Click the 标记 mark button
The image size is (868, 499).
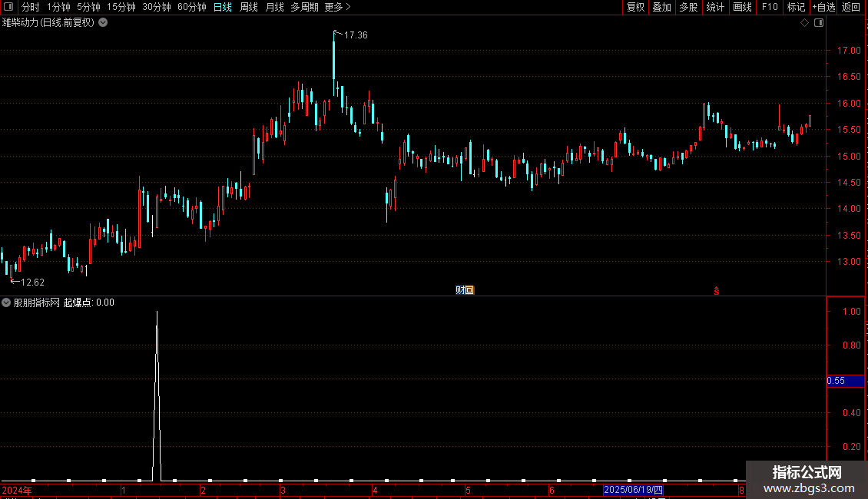click(x=796, y=7)
